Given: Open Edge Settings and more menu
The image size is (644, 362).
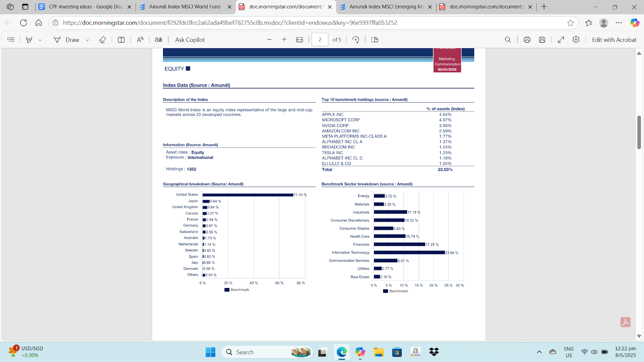Looking at the screenshot, I should coord(619,23).
